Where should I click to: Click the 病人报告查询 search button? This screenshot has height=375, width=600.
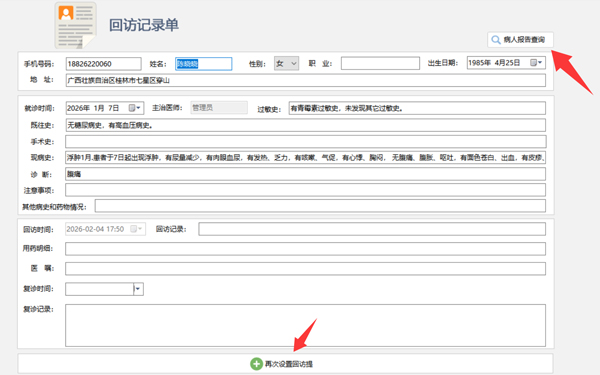click(x=520, y=39)
